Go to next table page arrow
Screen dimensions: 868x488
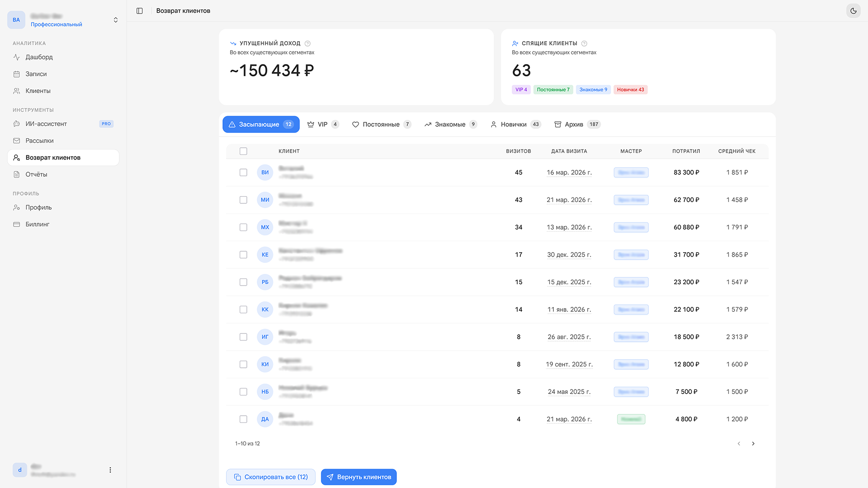coord(753,444)
